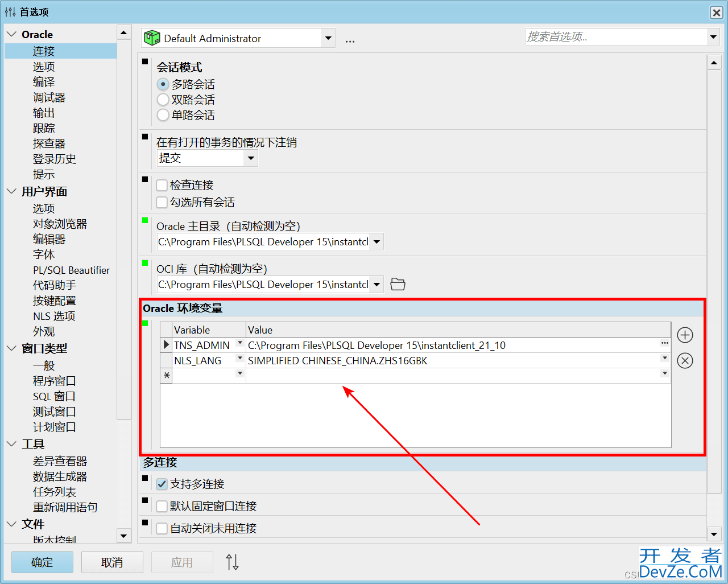
Task: Collapse the 工具 tree section
Action: 11,443
